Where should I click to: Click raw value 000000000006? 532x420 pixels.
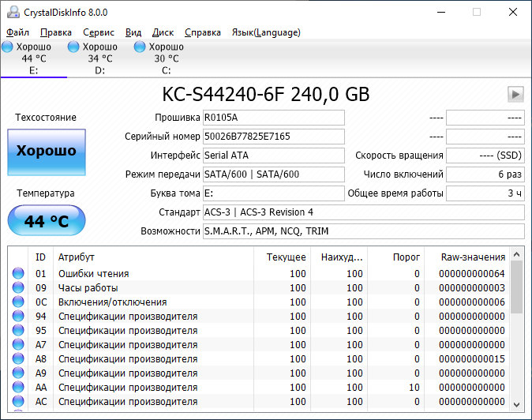click(x=471, y=302)
